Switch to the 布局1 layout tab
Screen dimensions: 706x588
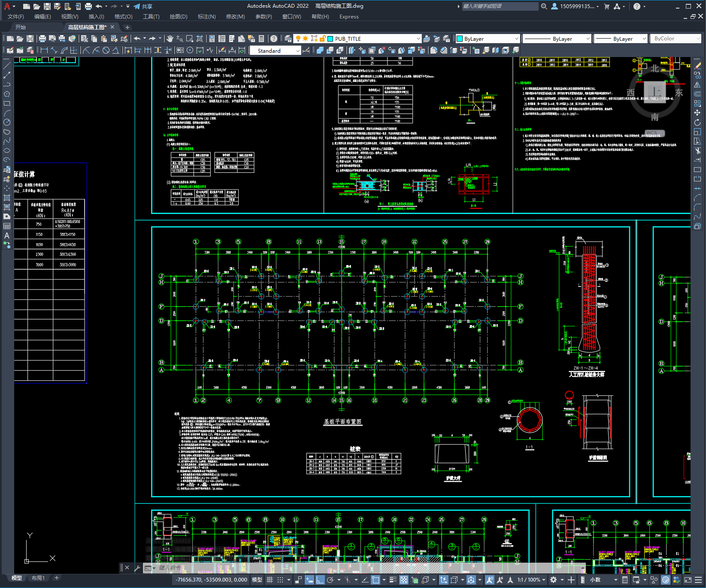pyautogui.click(x=38, y=578)
